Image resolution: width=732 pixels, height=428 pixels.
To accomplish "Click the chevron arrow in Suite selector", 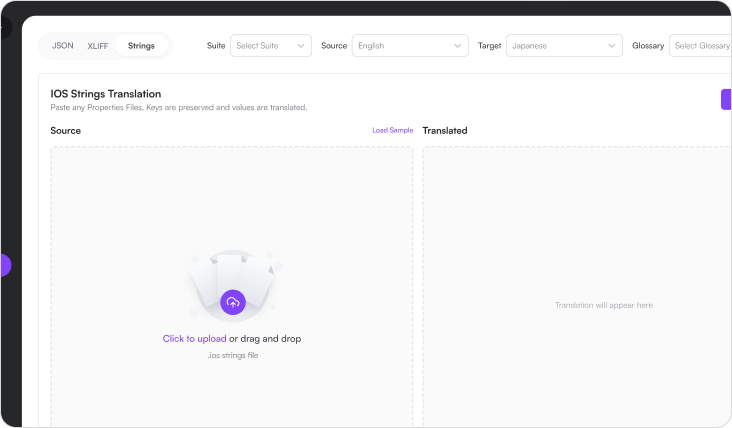I will coord(301,46).
